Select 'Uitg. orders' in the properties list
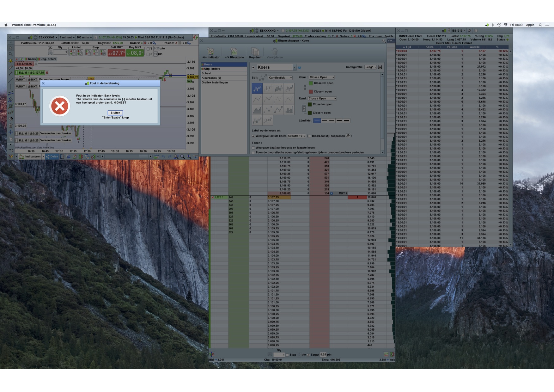The height and width of the screenshot is (392, 554). tap(224, 69)
